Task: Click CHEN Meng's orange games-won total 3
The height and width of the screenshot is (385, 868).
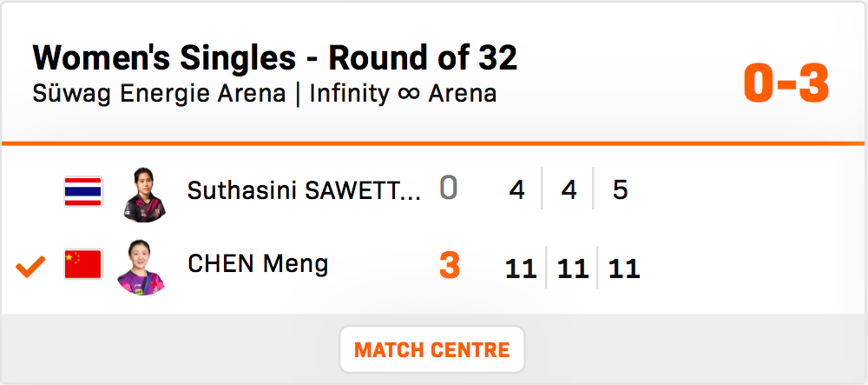Action: (x=449, y=266)
